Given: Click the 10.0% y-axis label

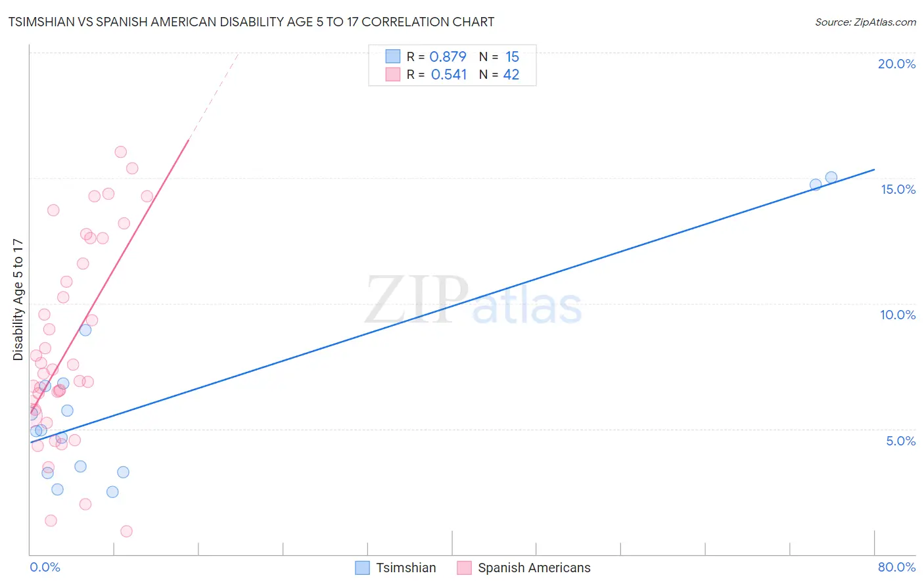Looking at the screenshot, I should coord(898,315).
